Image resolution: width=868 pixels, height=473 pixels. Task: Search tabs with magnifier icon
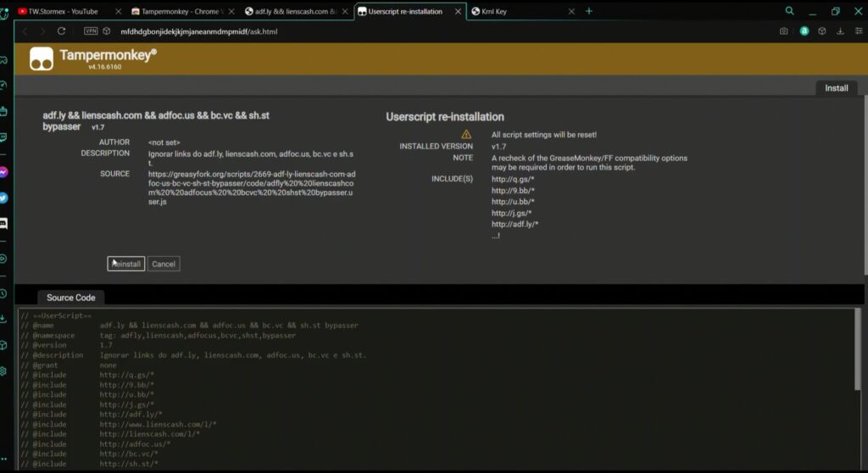point(789,10)
